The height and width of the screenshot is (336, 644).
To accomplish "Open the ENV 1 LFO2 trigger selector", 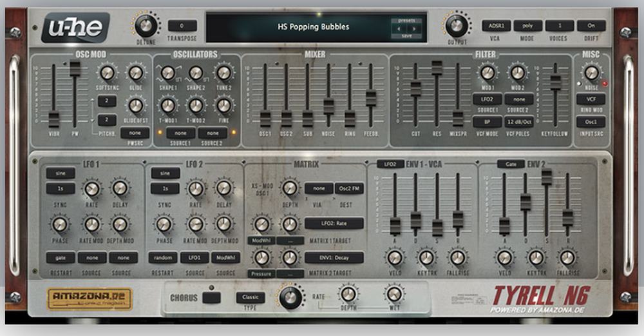I will [x=391, y=164].
